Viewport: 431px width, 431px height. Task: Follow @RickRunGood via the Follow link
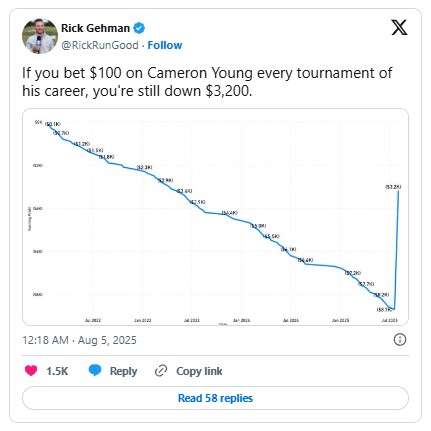pos(165,45)
